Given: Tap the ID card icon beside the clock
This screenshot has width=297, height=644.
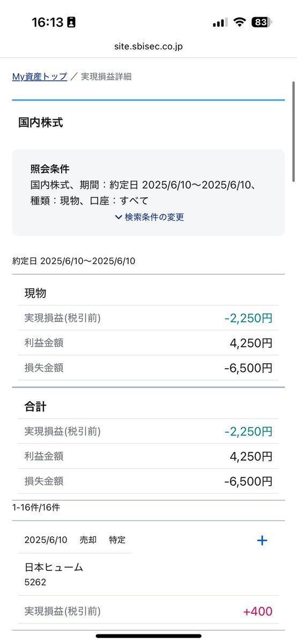Looking at the screenshot, I should click(71, 23).
